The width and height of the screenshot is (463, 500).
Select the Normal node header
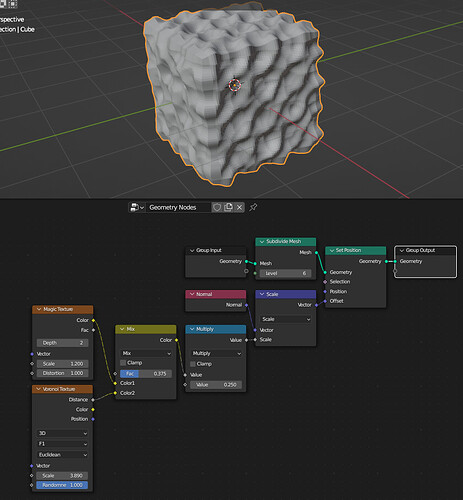point(216,294)
